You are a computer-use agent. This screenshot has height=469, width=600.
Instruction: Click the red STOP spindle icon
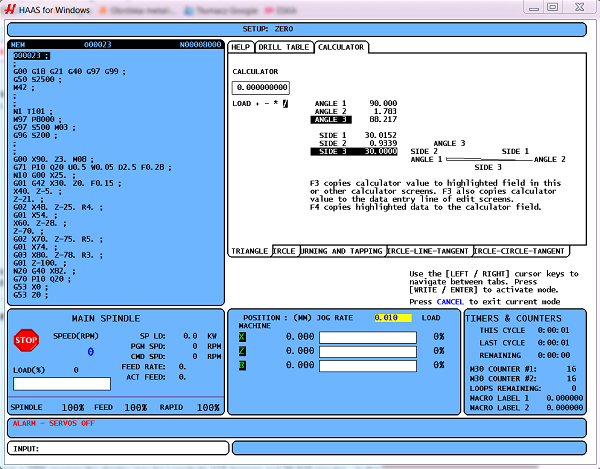point(26,340)
